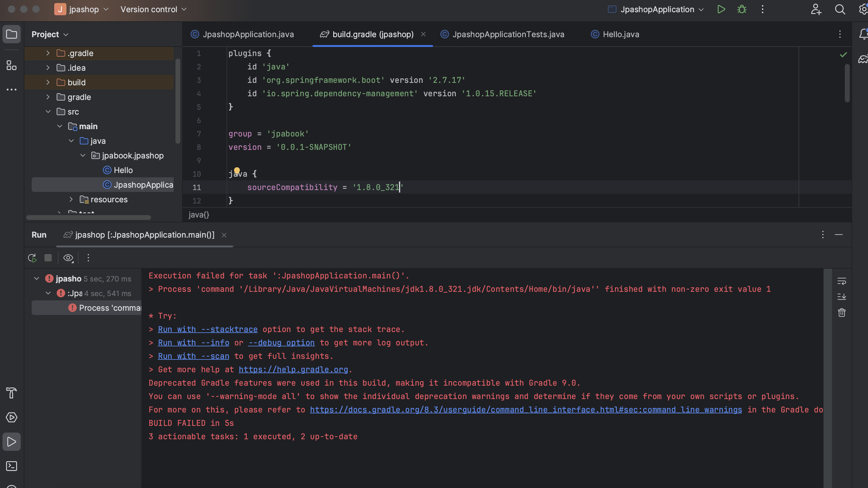Viewport: 868px width, 488px height.
Task: Toggle soft-wrap in the run console
Action: (x=842, y=281)
